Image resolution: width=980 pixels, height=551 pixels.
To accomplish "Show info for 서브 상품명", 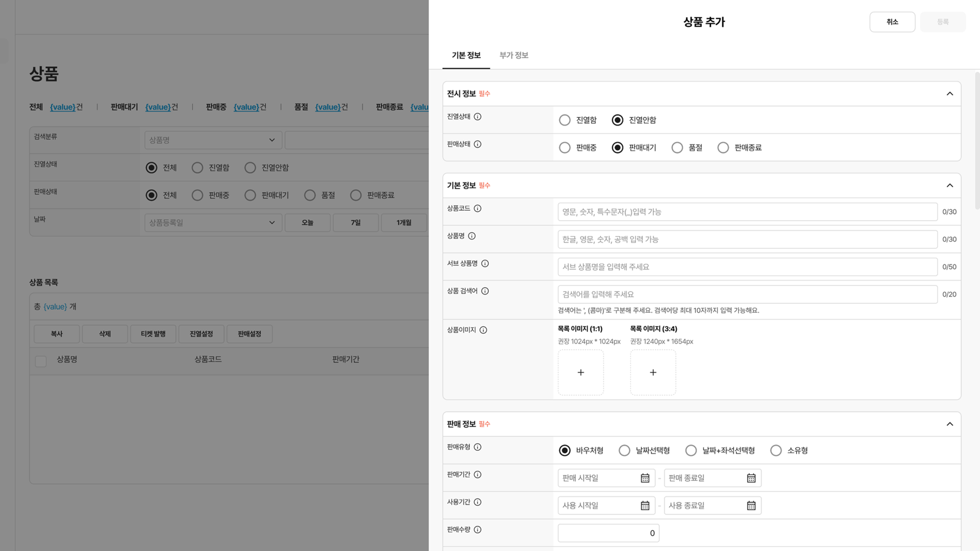I will tap(485, 264).
